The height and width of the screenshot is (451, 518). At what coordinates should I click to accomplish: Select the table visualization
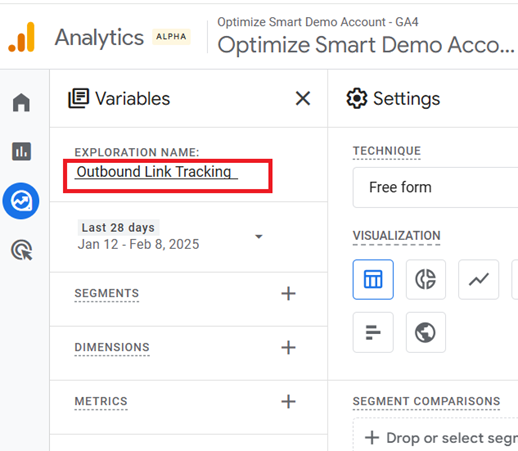point(373,279)
